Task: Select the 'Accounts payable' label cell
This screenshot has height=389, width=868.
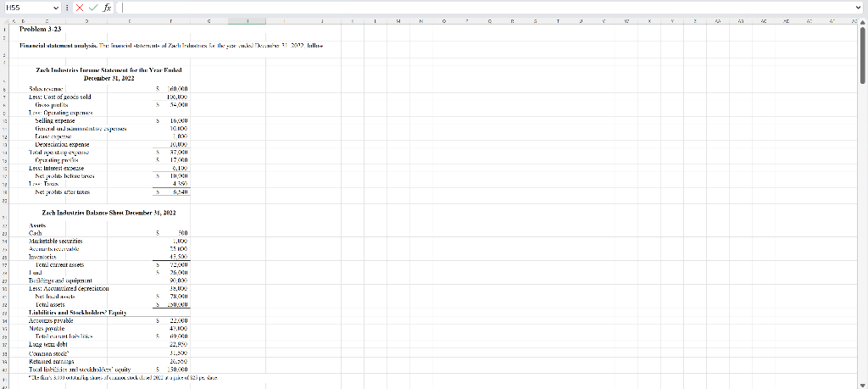Action: (x=50, y=320)
